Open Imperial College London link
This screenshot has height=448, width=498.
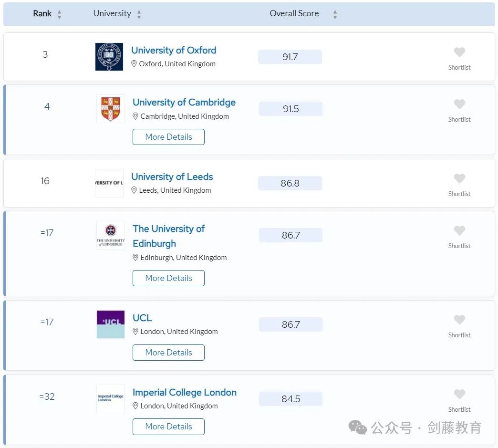click(x=185, y=392)
